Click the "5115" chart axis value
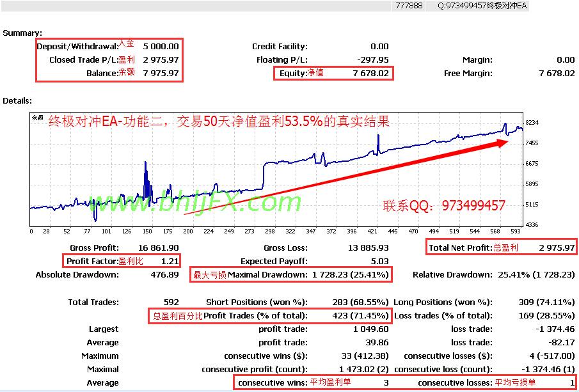579x392 pixels. 532,204
